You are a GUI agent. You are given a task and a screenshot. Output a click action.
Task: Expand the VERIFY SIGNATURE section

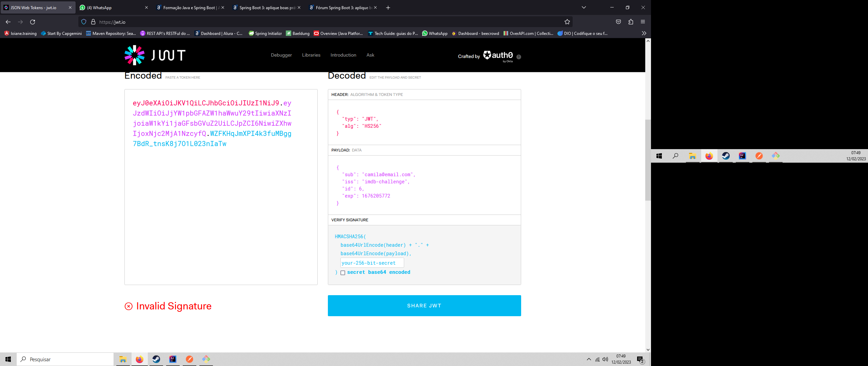[349, 220]
